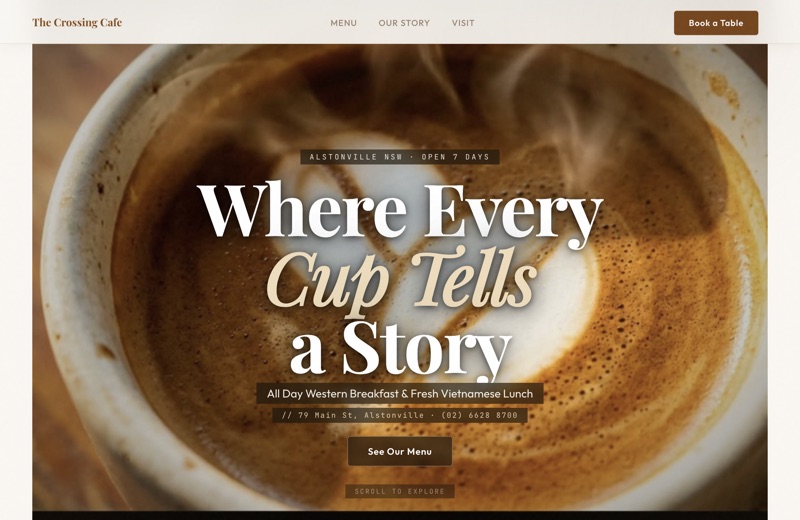Click the Where Every headline text

(400, 210)
